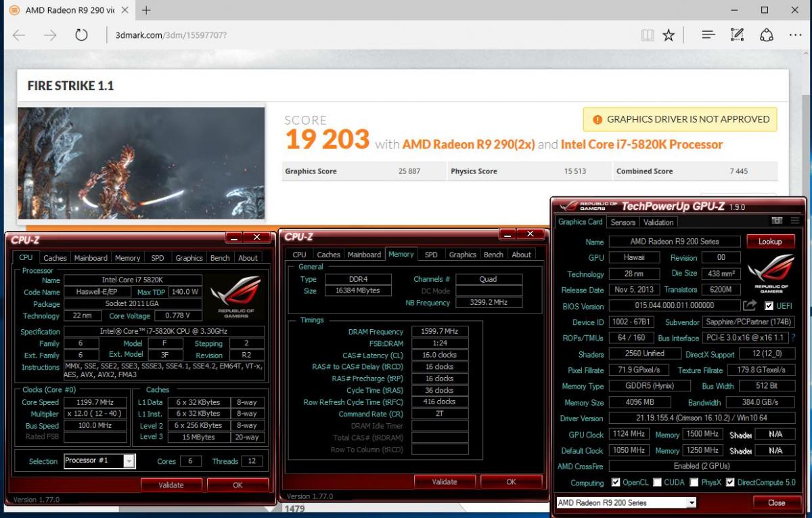The height and width of the screenshot is (518, 812).
Task: Click Physics Score value 15 513
Action: [x=575, y=171]
